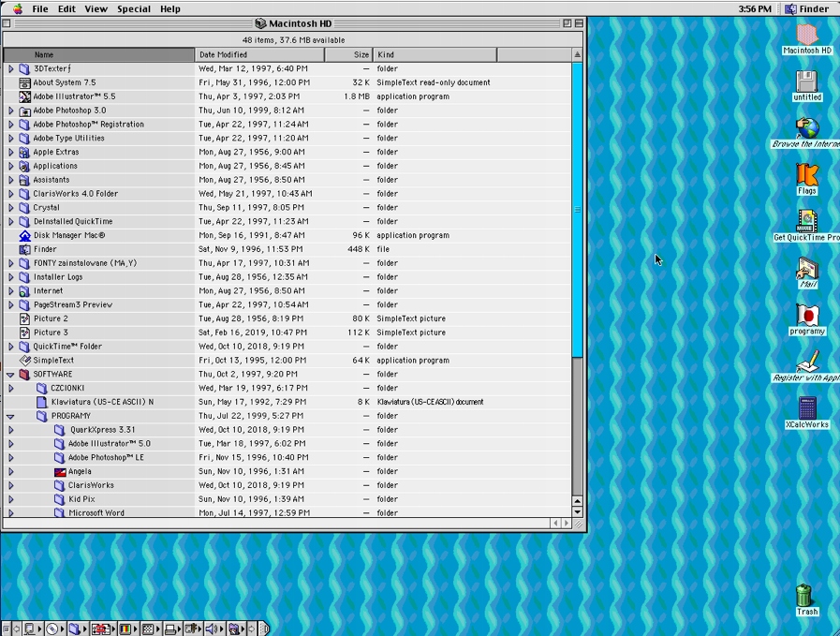Click the menu bar clock

pos(754,9)
